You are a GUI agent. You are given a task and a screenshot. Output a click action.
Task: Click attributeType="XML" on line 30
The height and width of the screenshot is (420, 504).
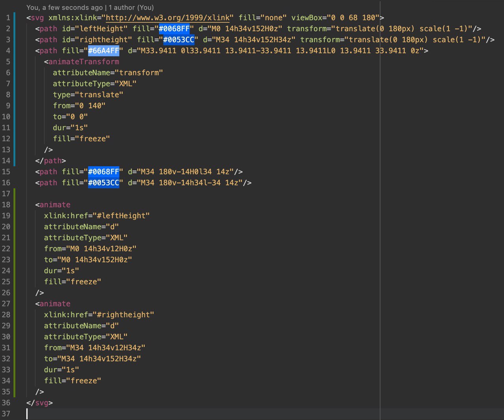pyautogui.click(x=86, y=337)
